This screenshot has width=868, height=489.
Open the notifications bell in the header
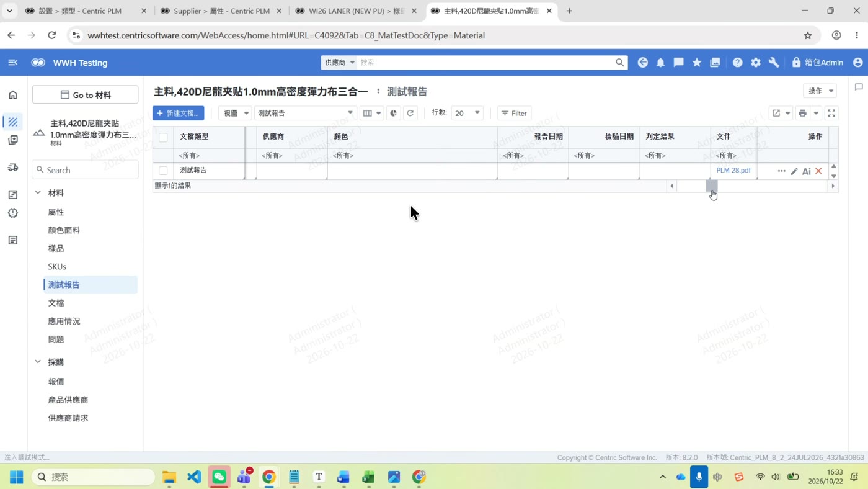click(x=660, y=63)
